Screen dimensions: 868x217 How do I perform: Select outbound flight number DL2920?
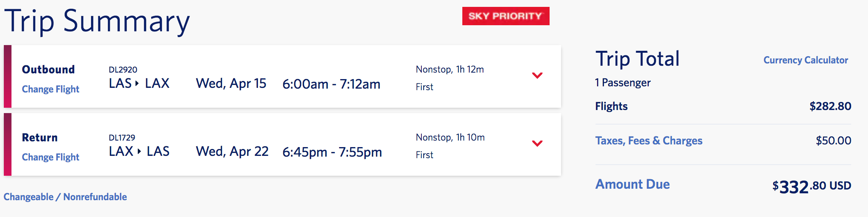click(x=123, y=70)
